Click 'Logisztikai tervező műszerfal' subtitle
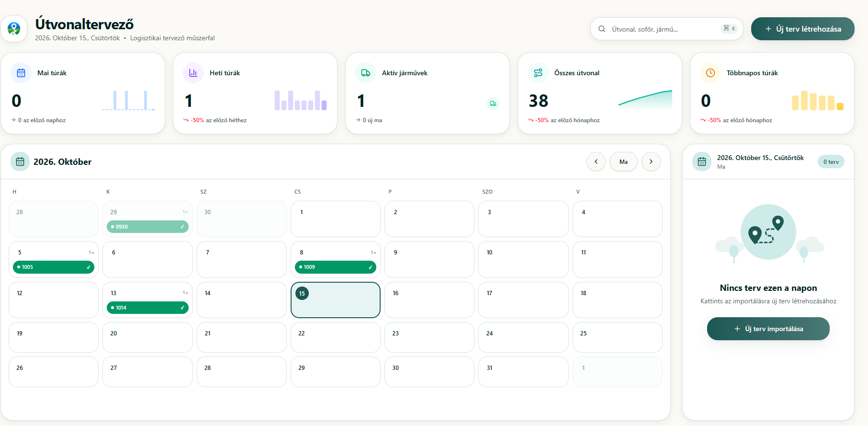The image size is (868, 426). pos(172,38)
